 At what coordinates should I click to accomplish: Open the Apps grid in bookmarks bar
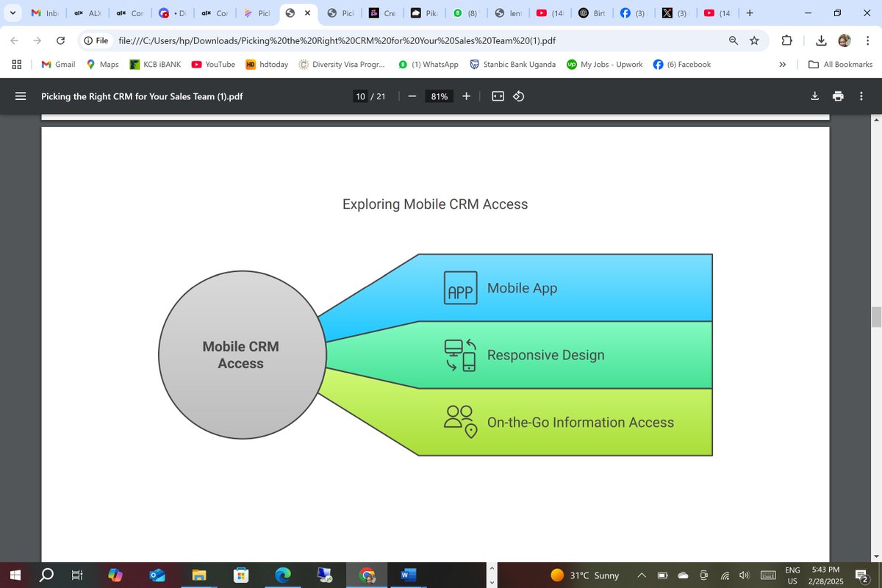(x=16, y=64)
